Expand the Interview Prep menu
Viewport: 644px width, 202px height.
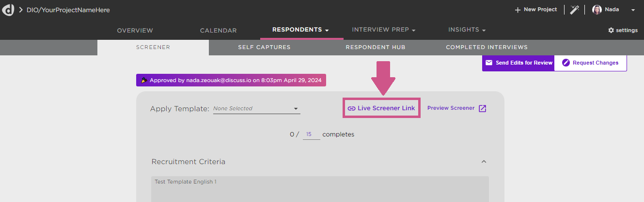[x=384, y=30]
